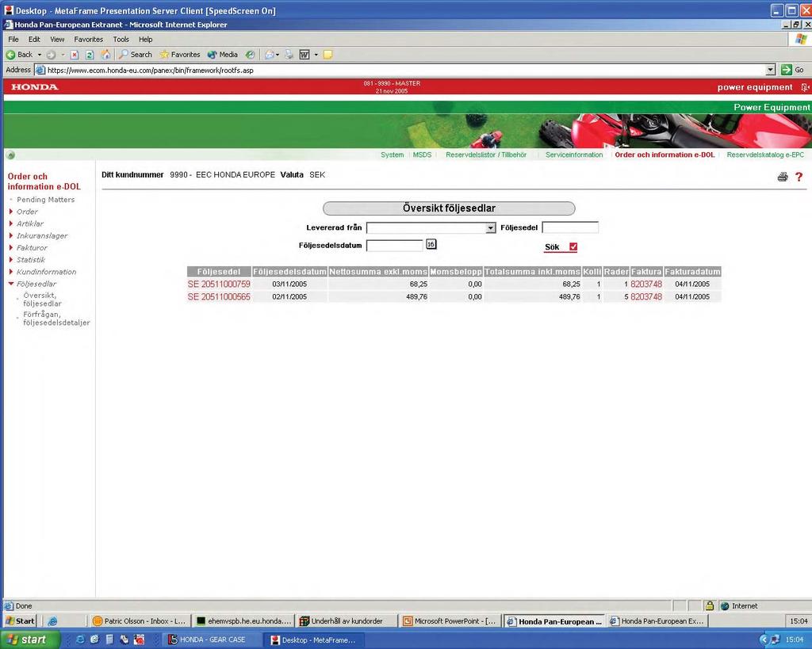Open delivery note SE 20511000759
Screen dimensions: 812x649
[219, 284]
